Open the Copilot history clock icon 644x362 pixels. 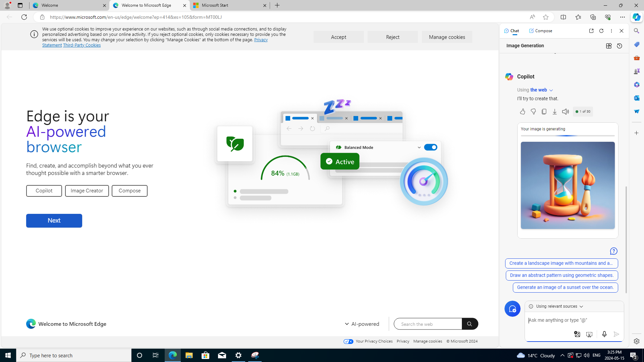tap(619, 46)
